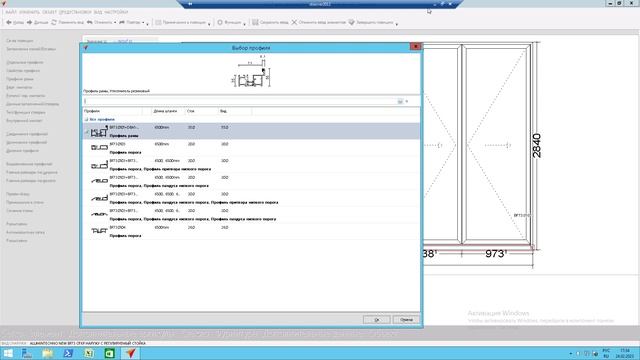Open the ОБЪЕКТ menu
This screenshot has height=360, width=640.
tap(49, 12)
